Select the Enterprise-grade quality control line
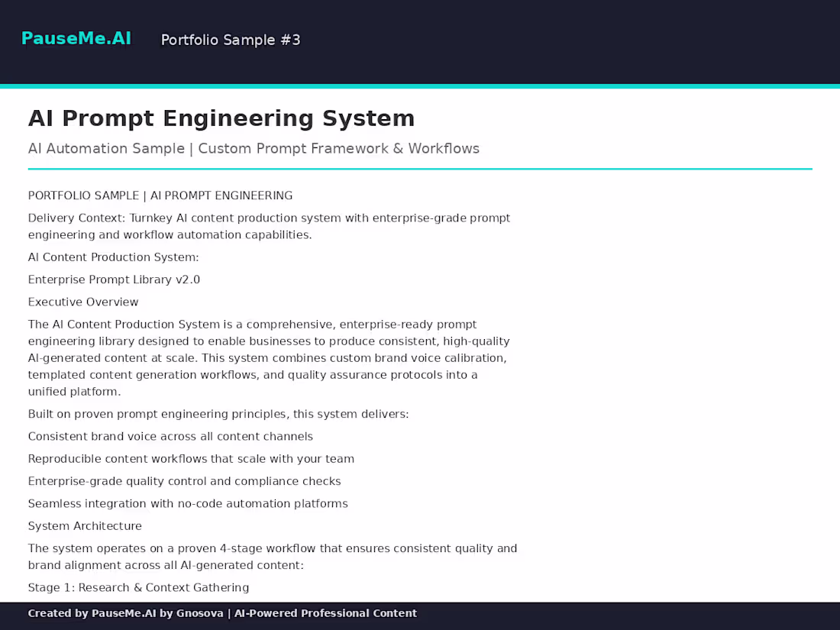Viewport: 840px width, 630px height. click(184, 481)
